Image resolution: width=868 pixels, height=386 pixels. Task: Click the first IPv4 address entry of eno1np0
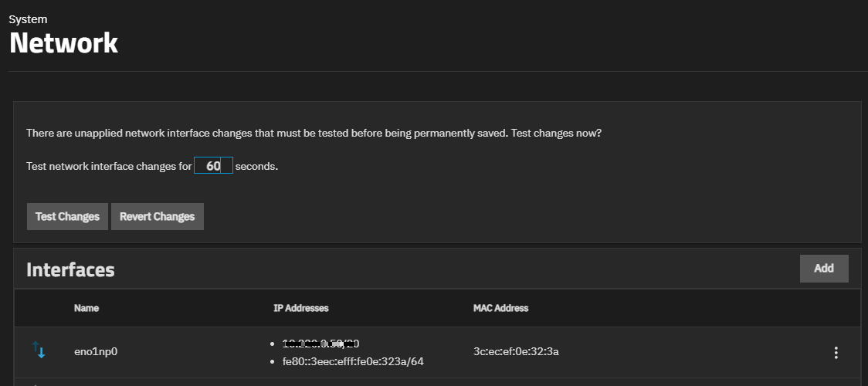point(321,344)
